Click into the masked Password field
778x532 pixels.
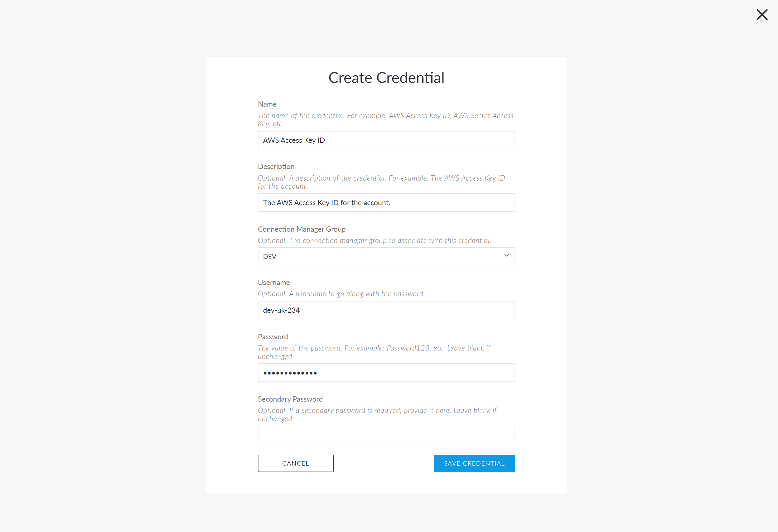pos(386,373)
